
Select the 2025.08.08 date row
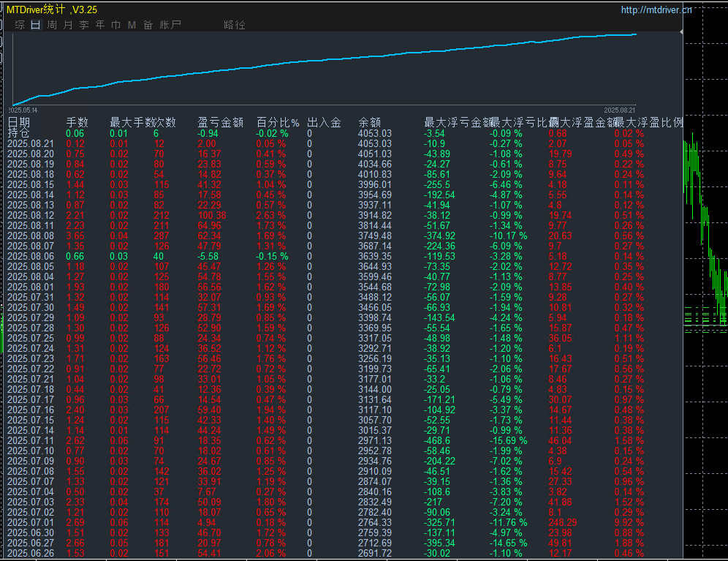pyautogui.click(x=31, y=236)
